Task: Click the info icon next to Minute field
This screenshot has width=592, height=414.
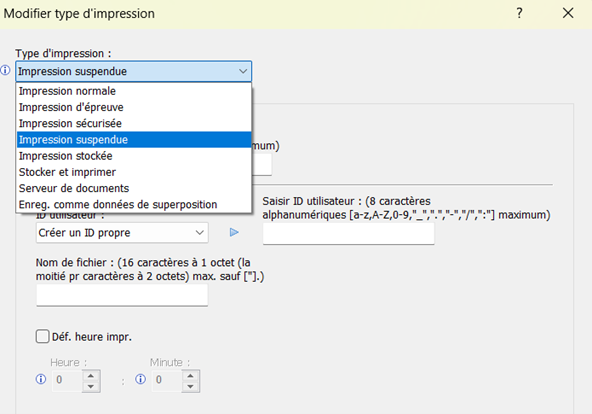Action: (140, 379)
